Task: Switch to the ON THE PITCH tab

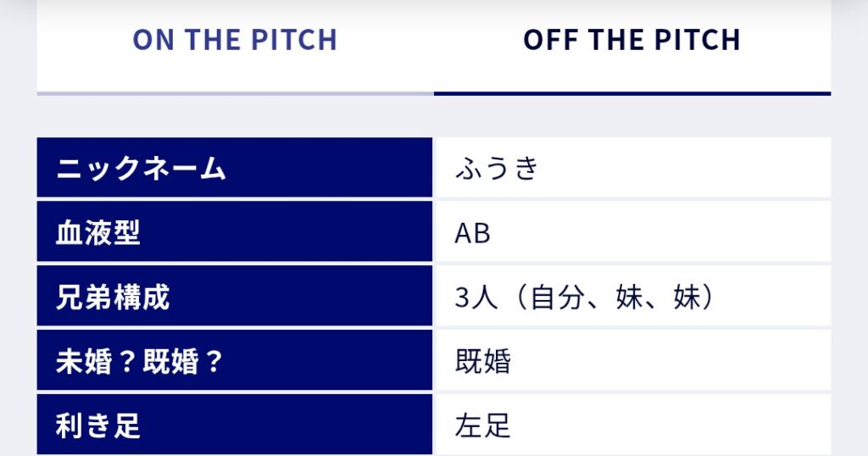Action: coord(235,40)
